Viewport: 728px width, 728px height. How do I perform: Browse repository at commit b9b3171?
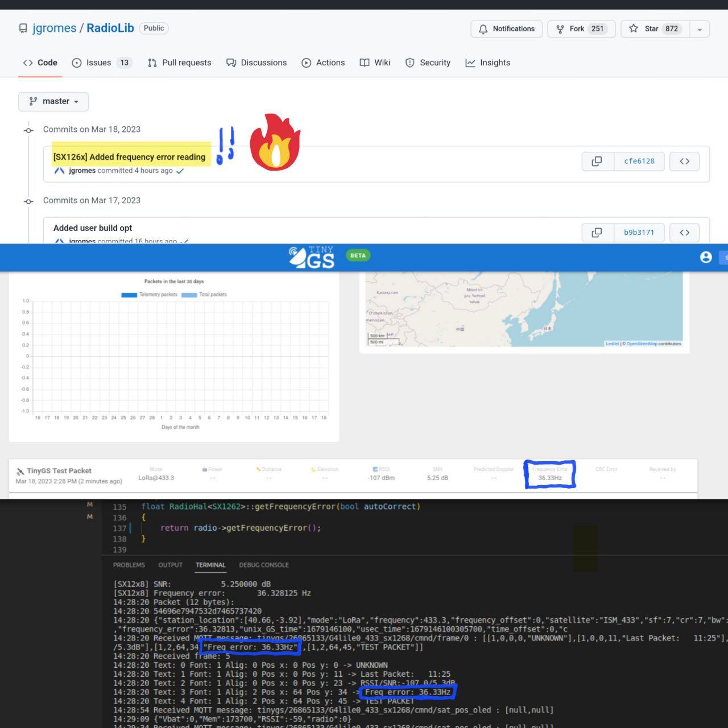(684, 232)
